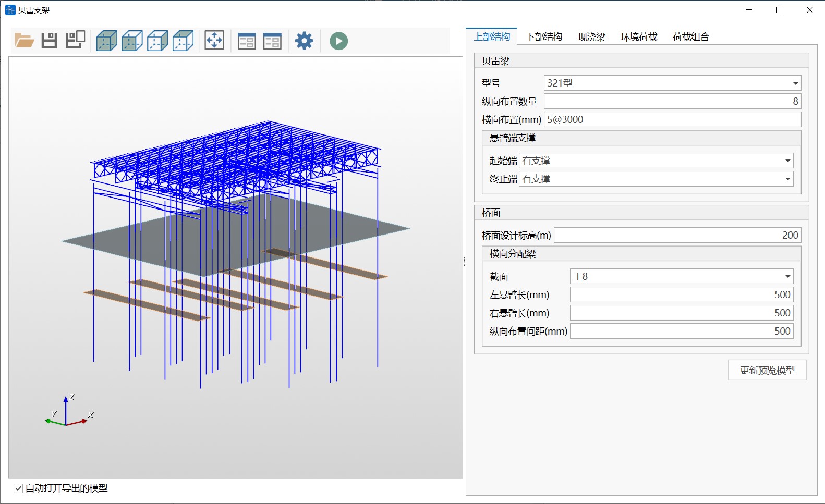
Task: Click the Save As toolbar icon
Action: [x=75, y=41]
